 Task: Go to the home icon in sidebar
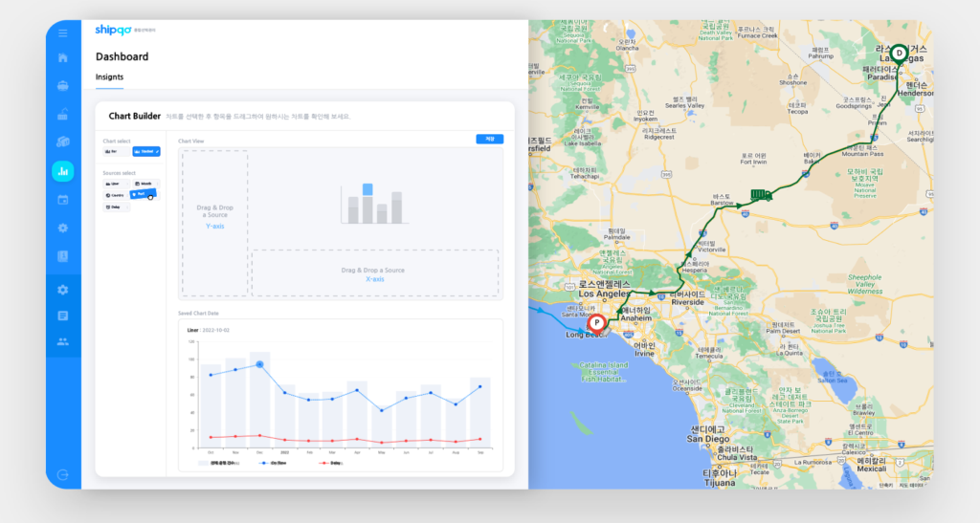click(63, 58)
